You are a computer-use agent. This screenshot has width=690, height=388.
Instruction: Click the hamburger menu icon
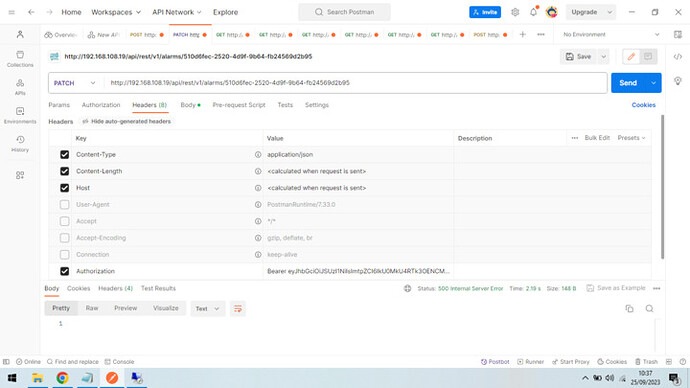[x=11, y=12]
